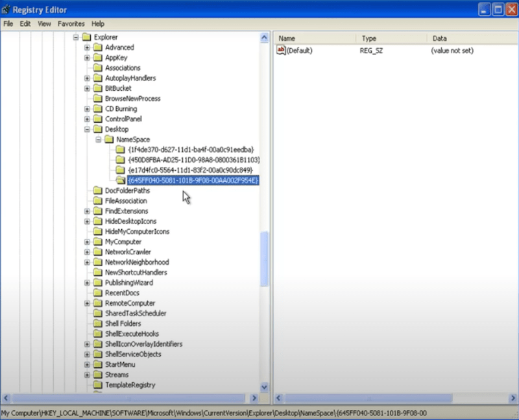Click the FileAssociation folder icon
The image size is (519, 420).
pyautogui.click(x=98, y=201)
